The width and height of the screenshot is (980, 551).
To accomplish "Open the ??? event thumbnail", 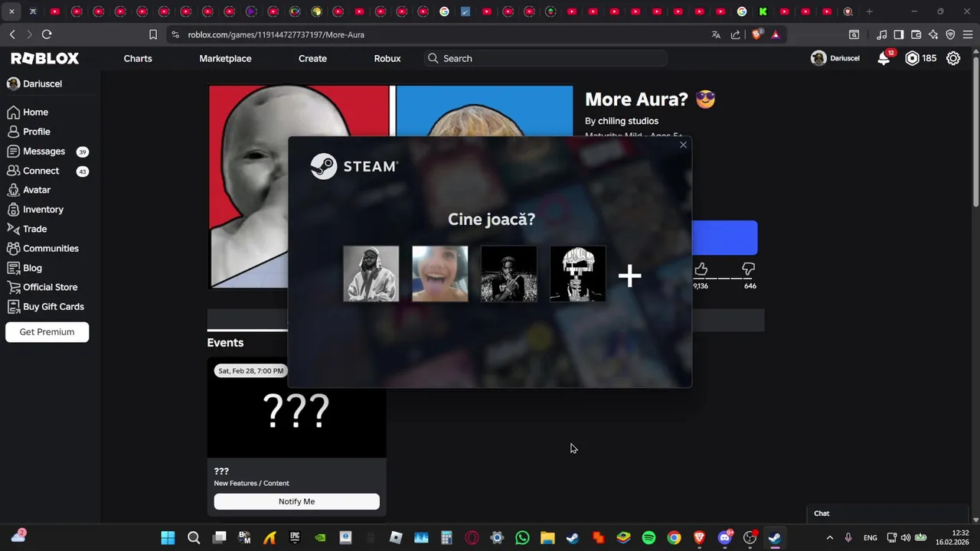I will (x=296, y=407).
